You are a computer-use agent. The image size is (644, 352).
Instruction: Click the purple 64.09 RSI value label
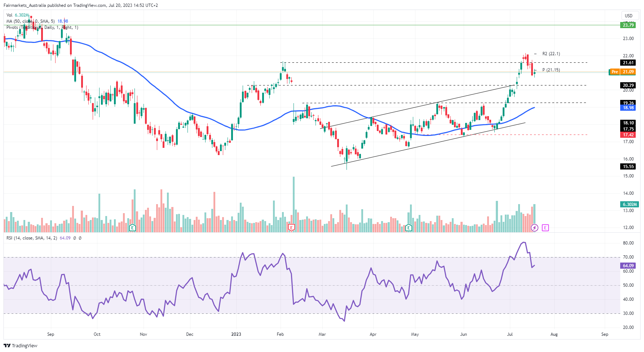[628, 265]
